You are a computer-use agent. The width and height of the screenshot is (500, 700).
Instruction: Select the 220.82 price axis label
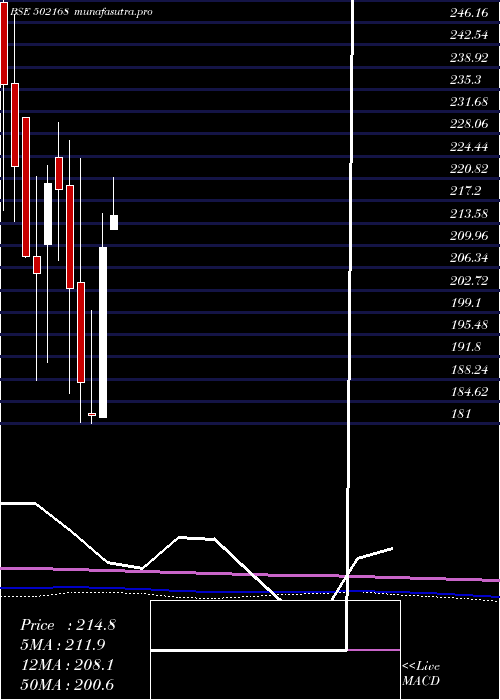coord(469,169)
